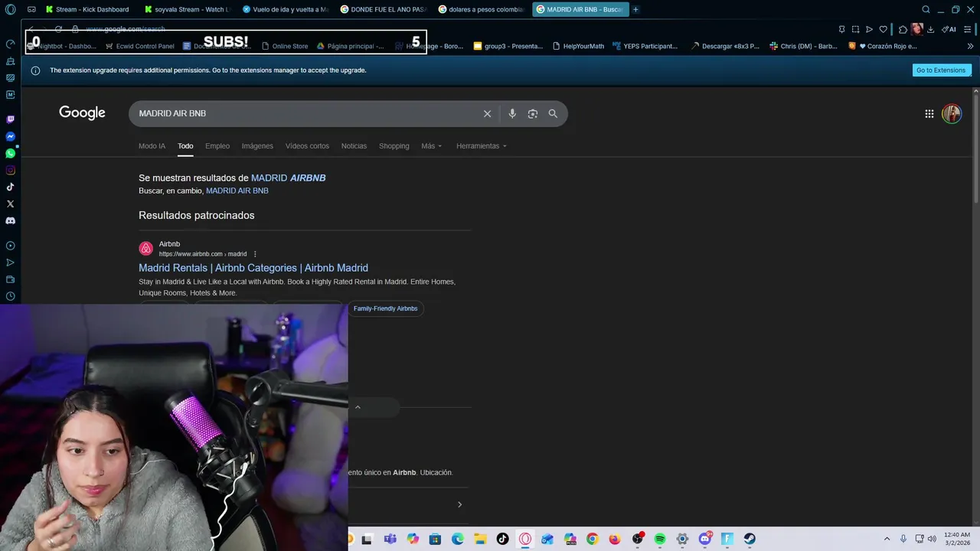Open a new browser tab
Viewport: 980px width, 551px height.
pyautogui.click(x=635, y=9)
